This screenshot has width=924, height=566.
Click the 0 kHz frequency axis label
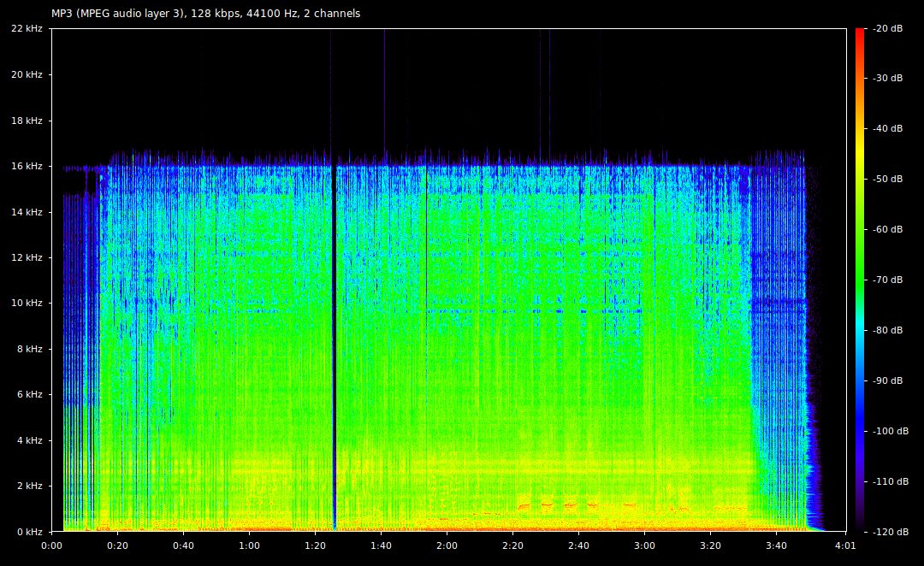pos(30,531)
